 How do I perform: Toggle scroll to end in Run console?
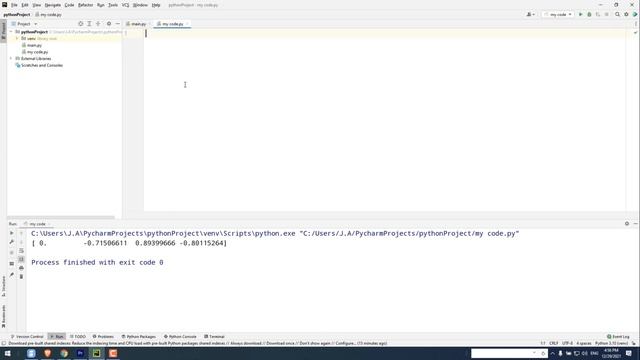click(21, 259)
